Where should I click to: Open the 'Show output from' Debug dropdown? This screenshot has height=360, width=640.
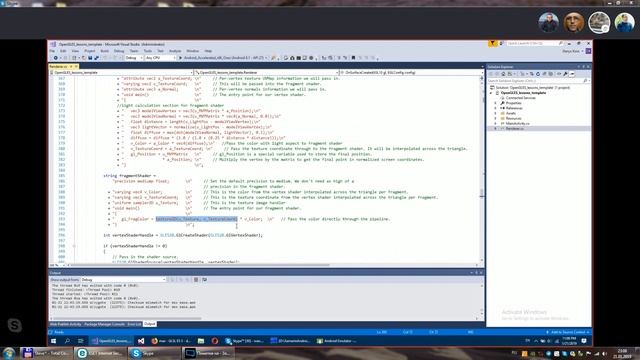[123, 280]
